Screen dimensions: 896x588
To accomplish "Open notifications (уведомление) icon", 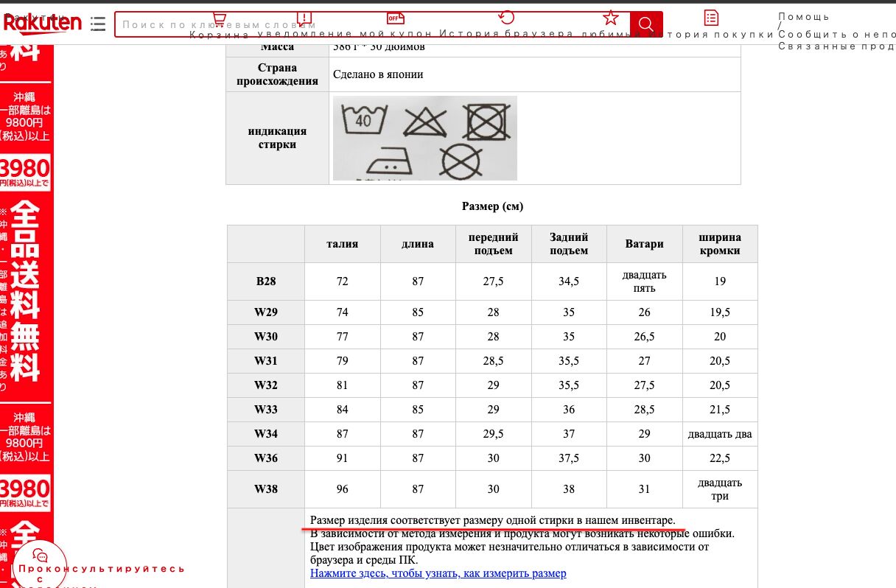I will click(304, 18).
